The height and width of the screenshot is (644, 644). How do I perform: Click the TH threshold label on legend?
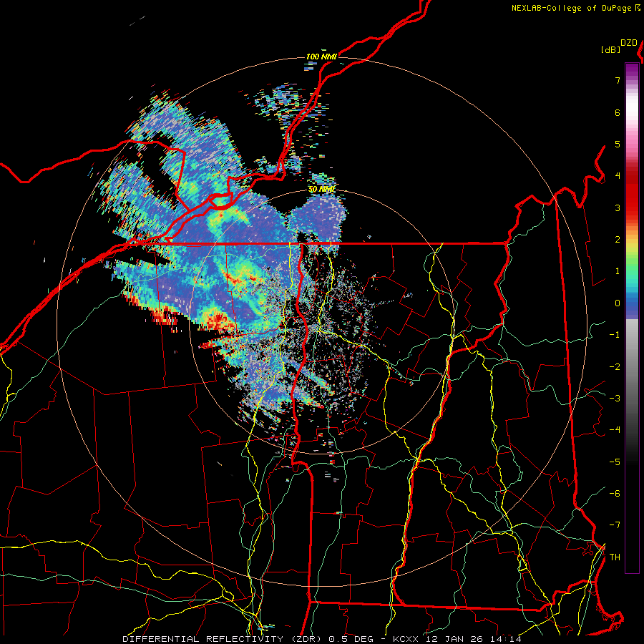coord(615,557)
